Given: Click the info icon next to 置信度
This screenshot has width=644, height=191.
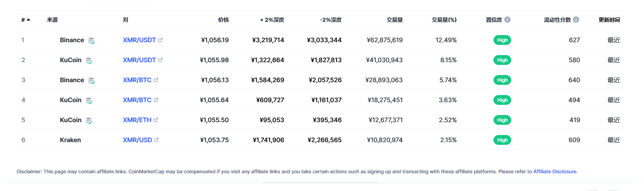Looking at the screenshot, I should coord(507,20).
